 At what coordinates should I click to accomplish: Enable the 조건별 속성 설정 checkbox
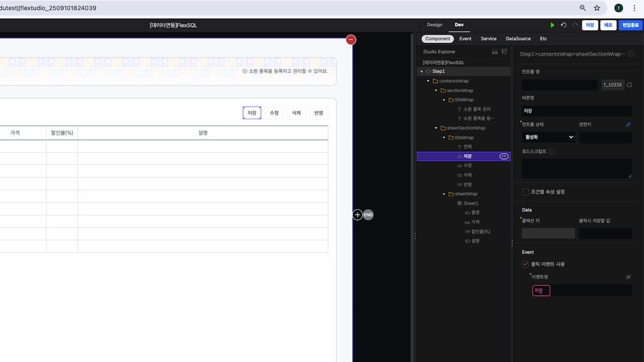[525, 192]
